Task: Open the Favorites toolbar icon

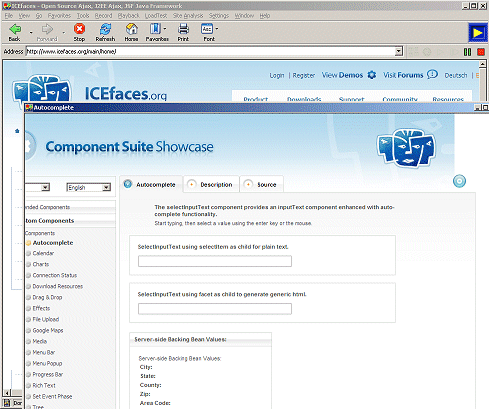Action: point(155,29)
